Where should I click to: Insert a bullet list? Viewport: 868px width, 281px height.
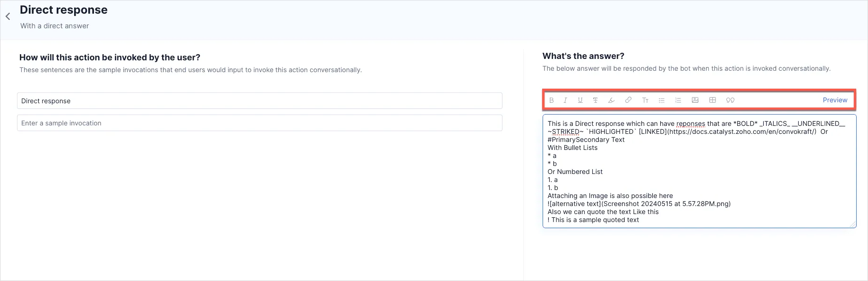pos(662,100)
